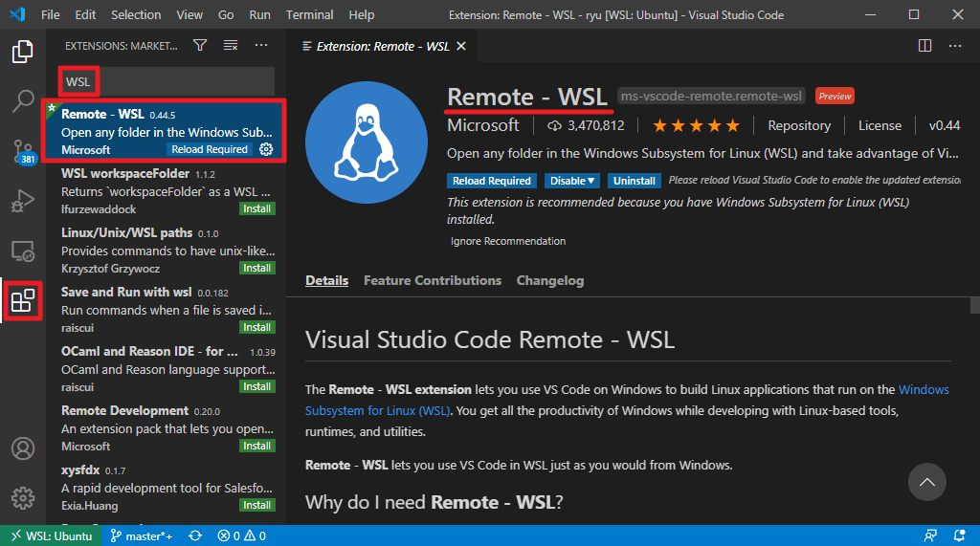Switch to the Feature Contributions tab
The width and height of the screenshot is (980, 546).
(x=433, y=280)
